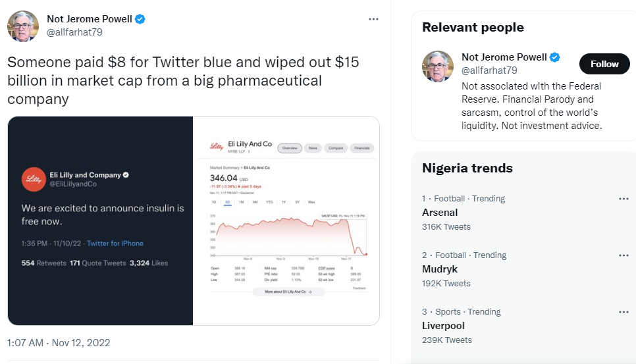The width and height of the screenshot is (636, 364).
Task: Click the Not Jerome Powell name in tweet header
Action: [x=89, y=19]
